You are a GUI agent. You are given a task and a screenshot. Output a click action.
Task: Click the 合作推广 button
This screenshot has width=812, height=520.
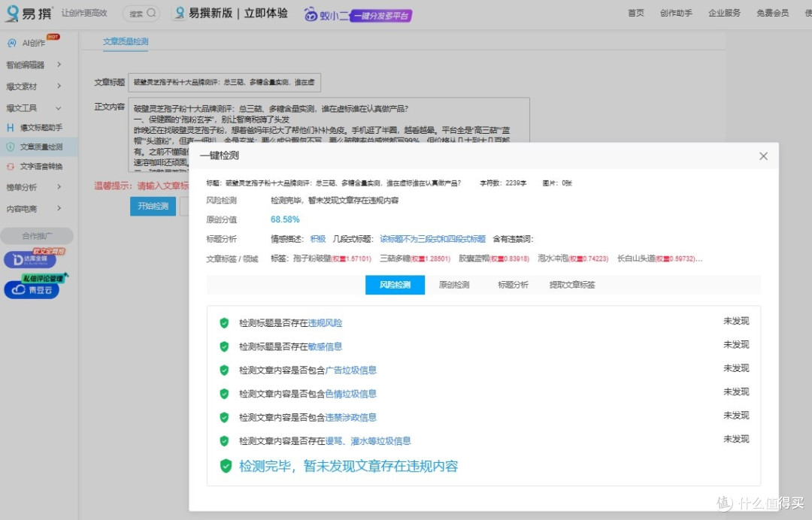pyautogui.click(x=37, y=236)
